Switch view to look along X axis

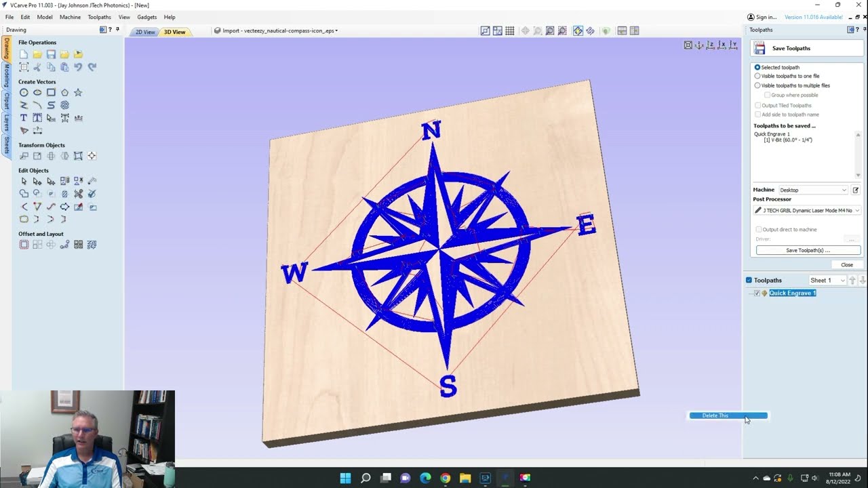point(722,45)
